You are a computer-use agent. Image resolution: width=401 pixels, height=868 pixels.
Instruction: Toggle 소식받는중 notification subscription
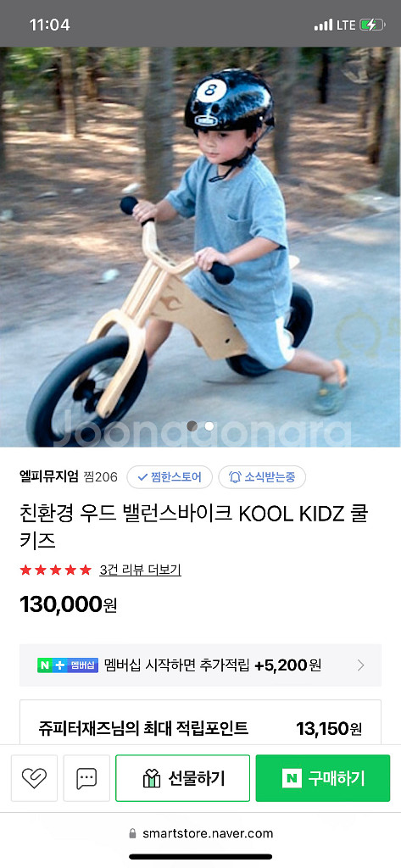click(x=262, y=476)
